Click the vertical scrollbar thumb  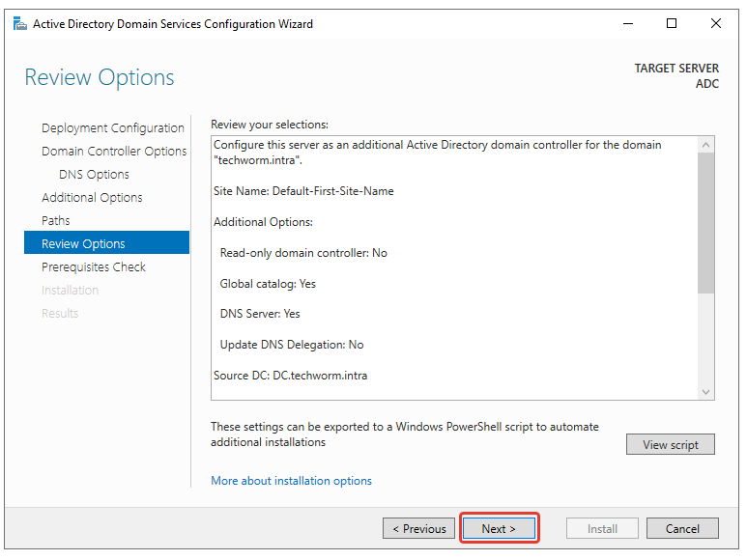coord(705,222)
